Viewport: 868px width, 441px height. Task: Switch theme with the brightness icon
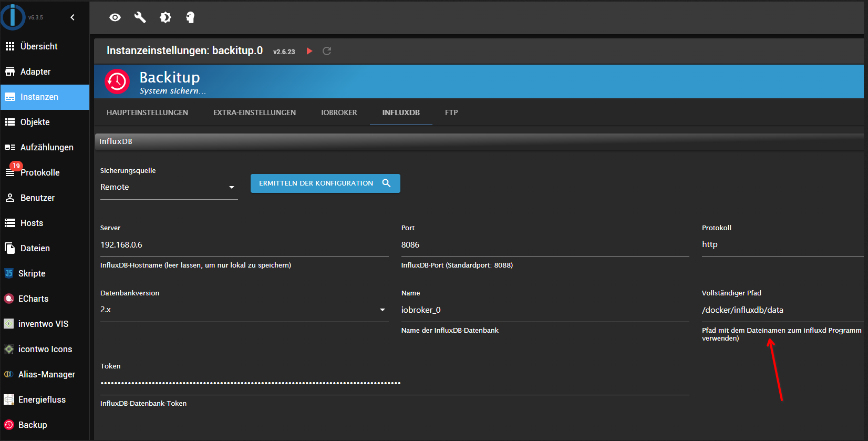(x=166, y=17)
